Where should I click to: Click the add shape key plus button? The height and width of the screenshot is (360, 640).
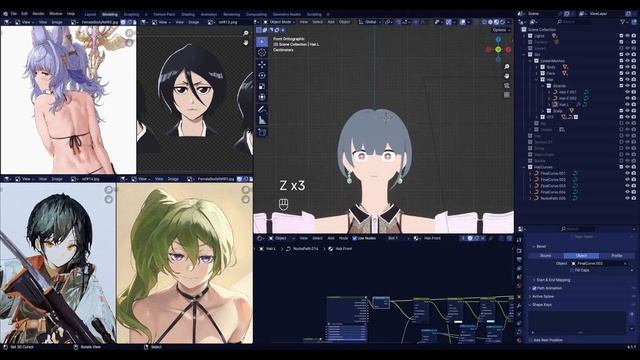pyautogui.click(x=632, y=314)
